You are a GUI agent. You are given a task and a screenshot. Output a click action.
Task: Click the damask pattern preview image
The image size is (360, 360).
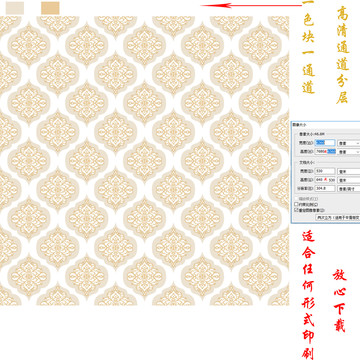click(144, 161)
